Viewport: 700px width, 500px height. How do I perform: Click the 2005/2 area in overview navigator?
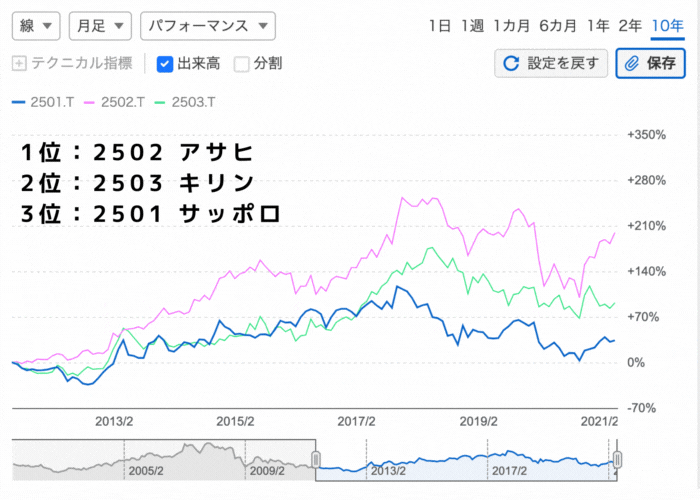145,469
